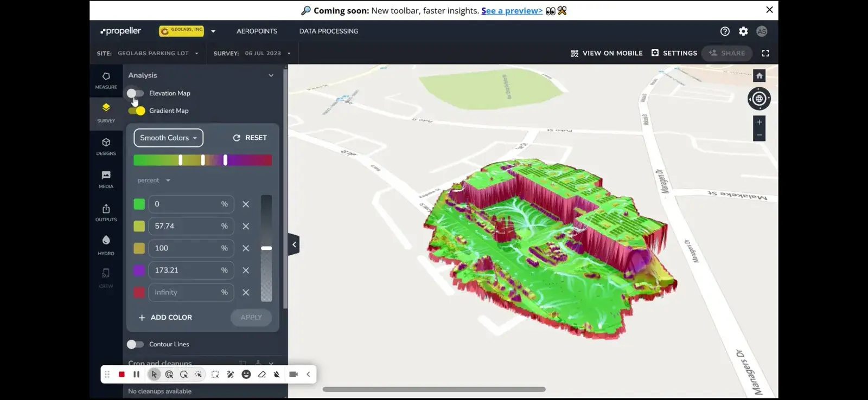Open the Survey layers panel
Screen dimensions: 868x400
pos(106,113)
